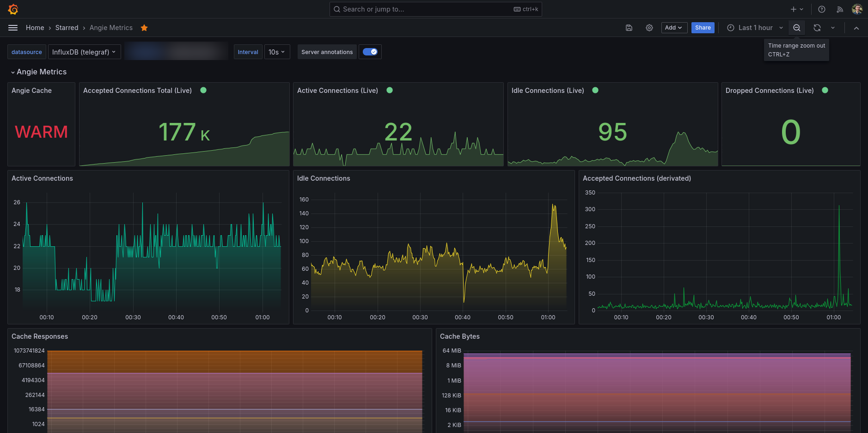
Task: Toggle the Server annotations switch
Action: (370, 52)
